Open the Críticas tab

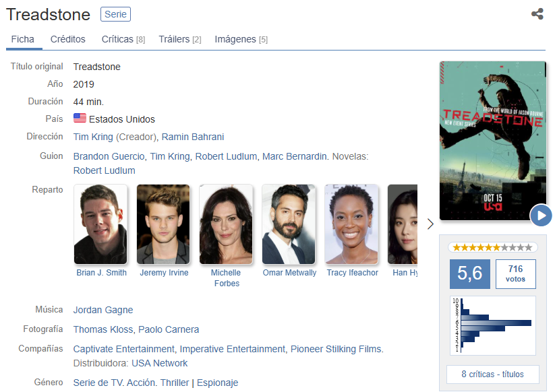pyautogui.click(x=123, y=39)
